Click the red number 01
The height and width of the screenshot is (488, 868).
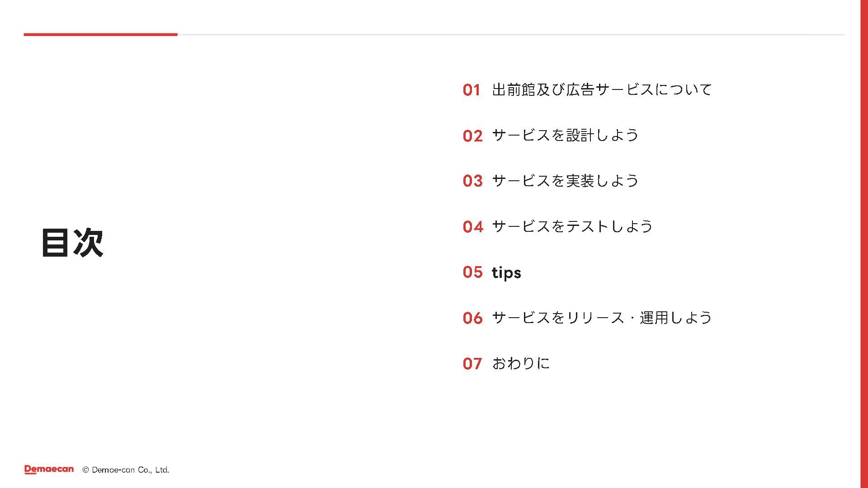[472, 90]
